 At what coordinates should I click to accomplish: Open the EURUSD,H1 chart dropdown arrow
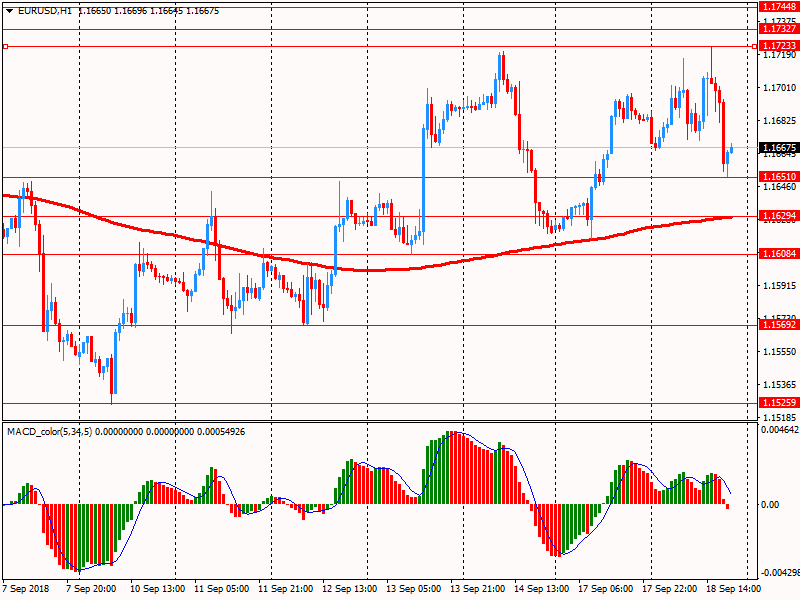tap(9, 11)
